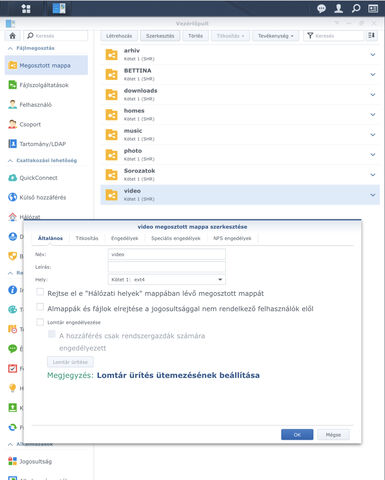Expand the homes folder details chevron
385x480 pixels.
pyautogui.click(x=373, y=114)
